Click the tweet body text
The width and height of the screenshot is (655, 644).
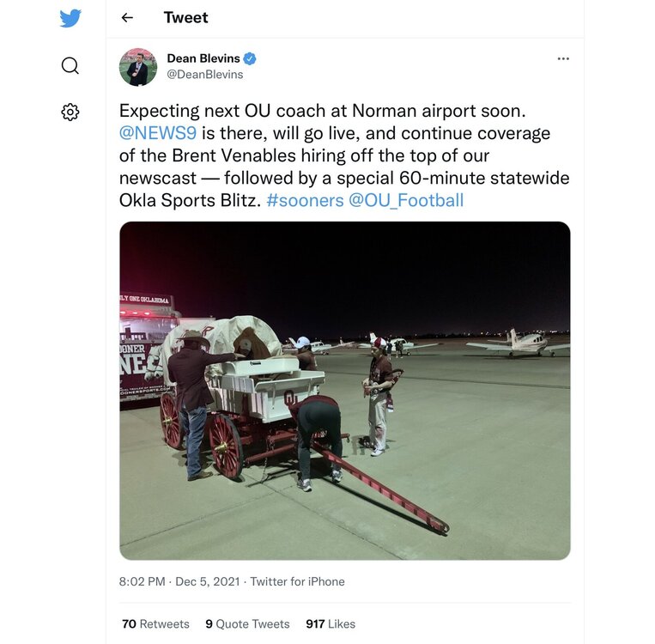[343, 155]
